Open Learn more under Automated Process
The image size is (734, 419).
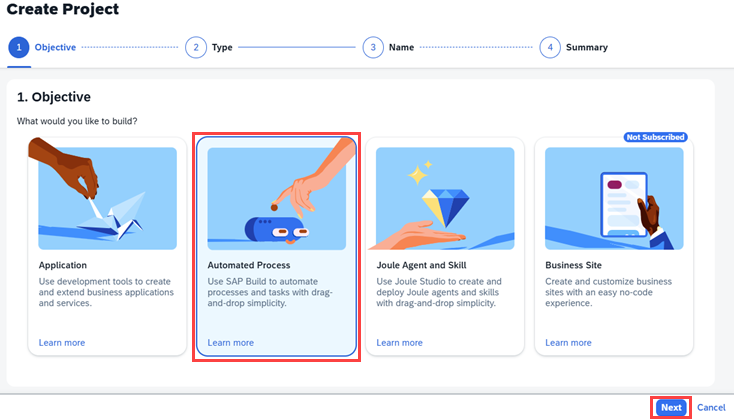pyautogui.click(x=231, y=343)
